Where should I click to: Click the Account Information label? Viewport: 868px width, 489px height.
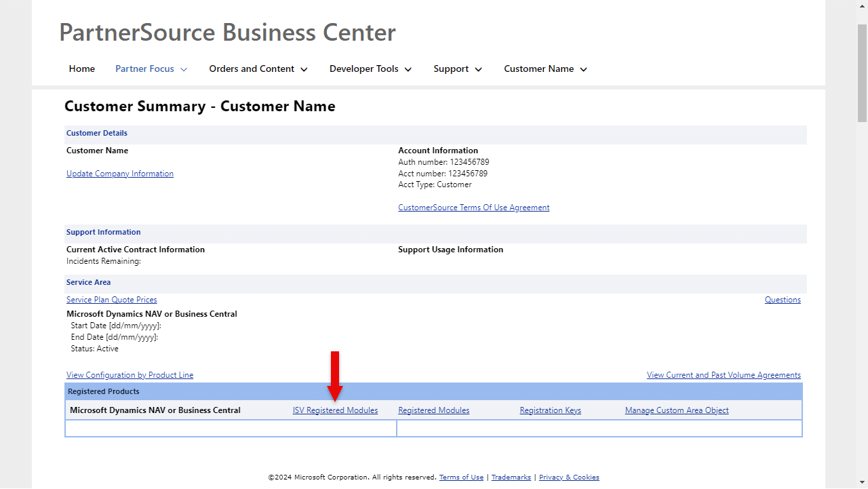[438, 151]
